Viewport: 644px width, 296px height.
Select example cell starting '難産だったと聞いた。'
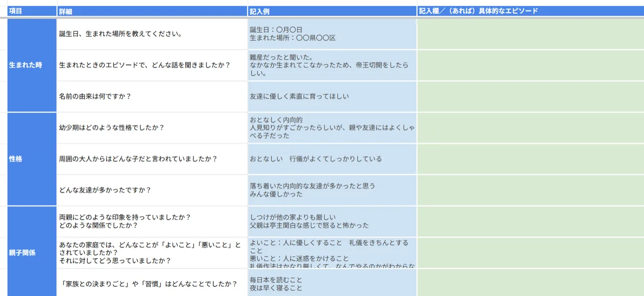point(332,65)
